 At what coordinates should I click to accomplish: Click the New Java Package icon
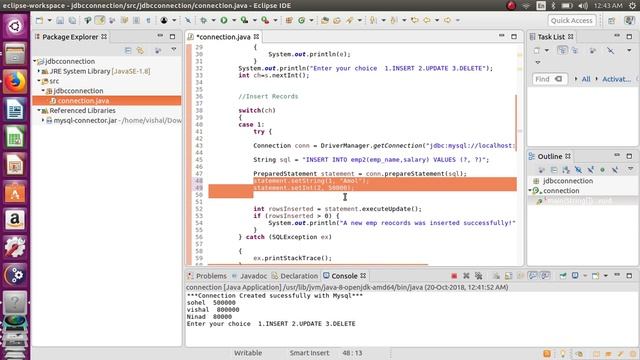289,20
